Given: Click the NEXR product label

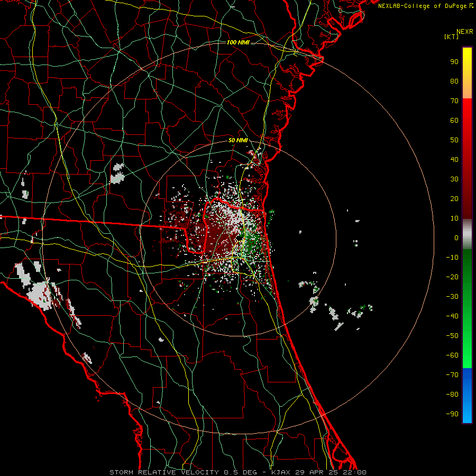Looking at the screenshot, I should (464, 32).
